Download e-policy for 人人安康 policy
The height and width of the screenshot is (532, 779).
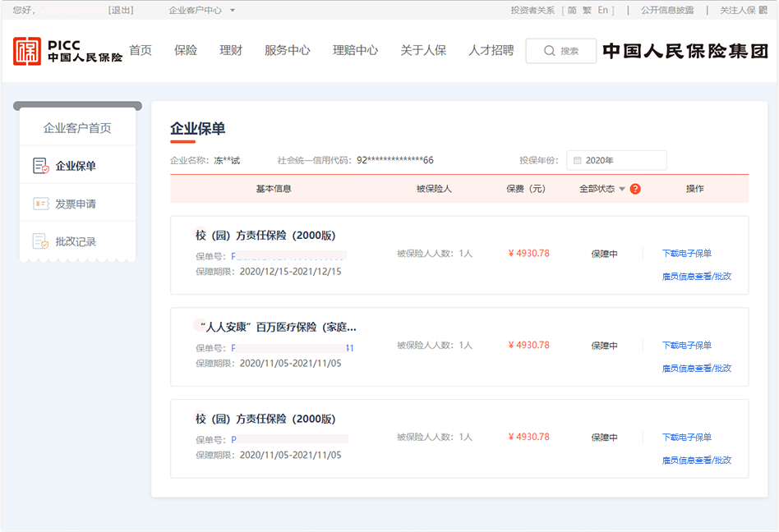687,346
